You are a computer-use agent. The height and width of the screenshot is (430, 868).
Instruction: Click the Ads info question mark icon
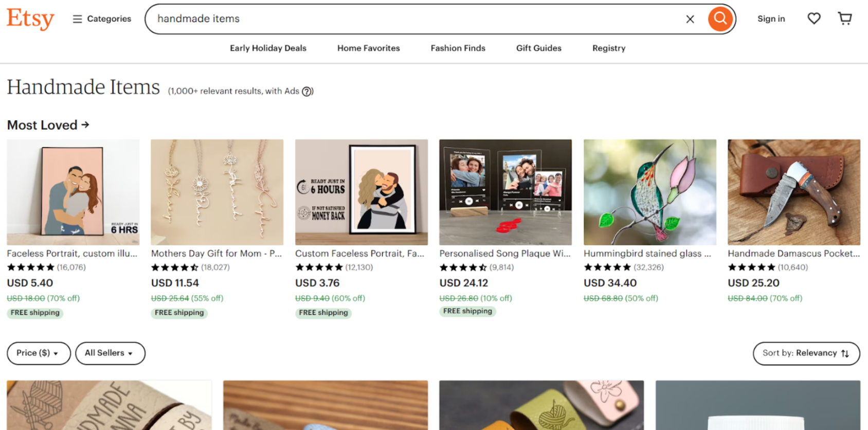(307, 92)
